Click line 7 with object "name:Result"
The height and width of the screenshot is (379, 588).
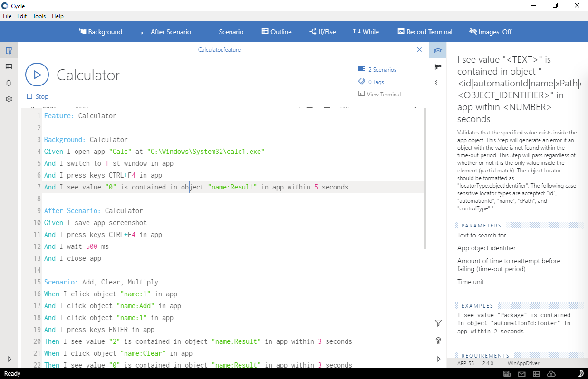point(196,187)
